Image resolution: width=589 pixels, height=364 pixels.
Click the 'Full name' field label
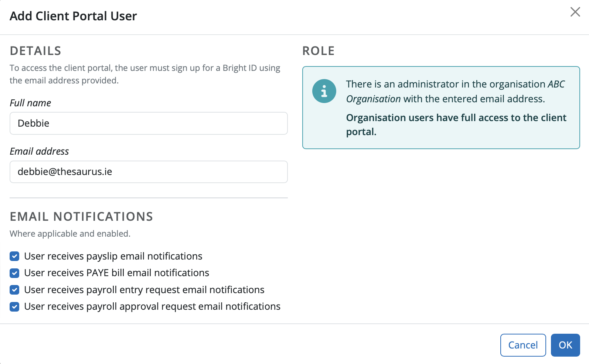point(30,103)
